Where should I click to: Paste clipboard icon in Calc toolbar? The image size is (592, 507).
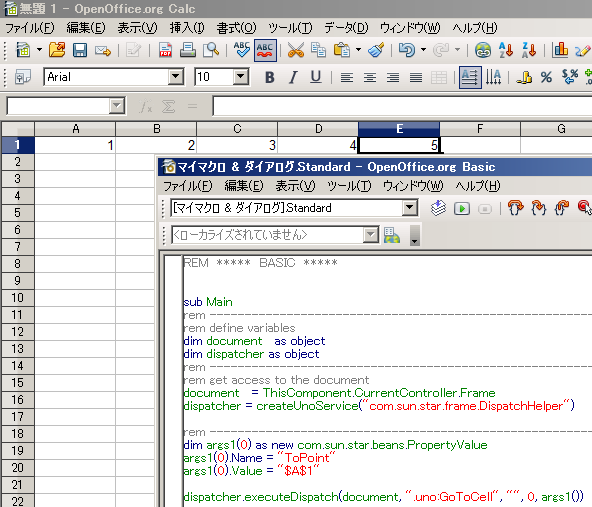coord(342,50)
